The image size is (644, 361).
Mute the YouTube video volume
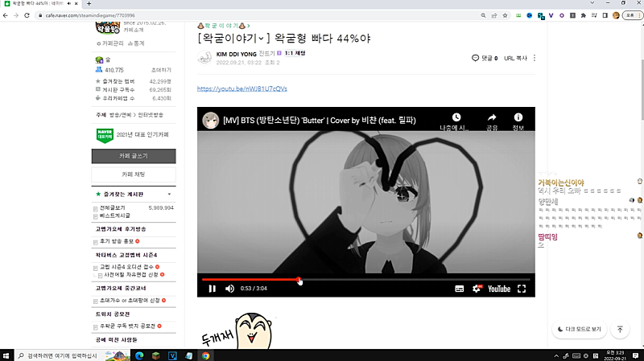point(229,289)
